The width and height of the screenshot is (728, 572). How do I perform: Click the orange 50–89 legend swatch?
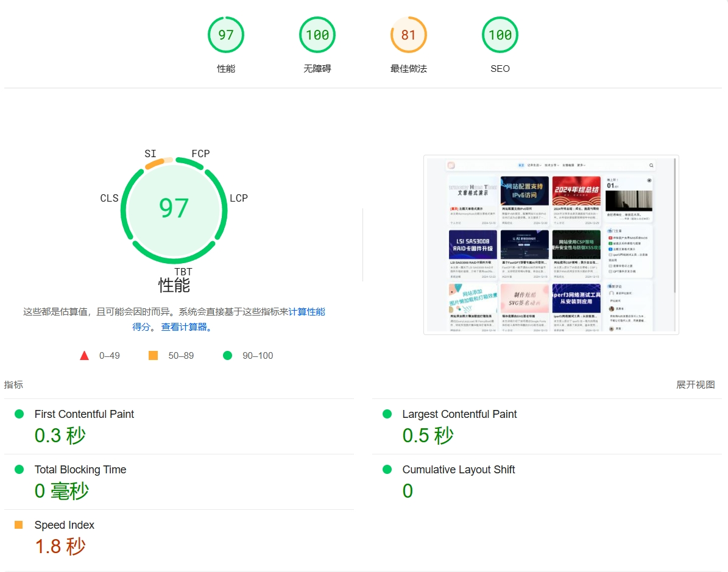point(154,356)
